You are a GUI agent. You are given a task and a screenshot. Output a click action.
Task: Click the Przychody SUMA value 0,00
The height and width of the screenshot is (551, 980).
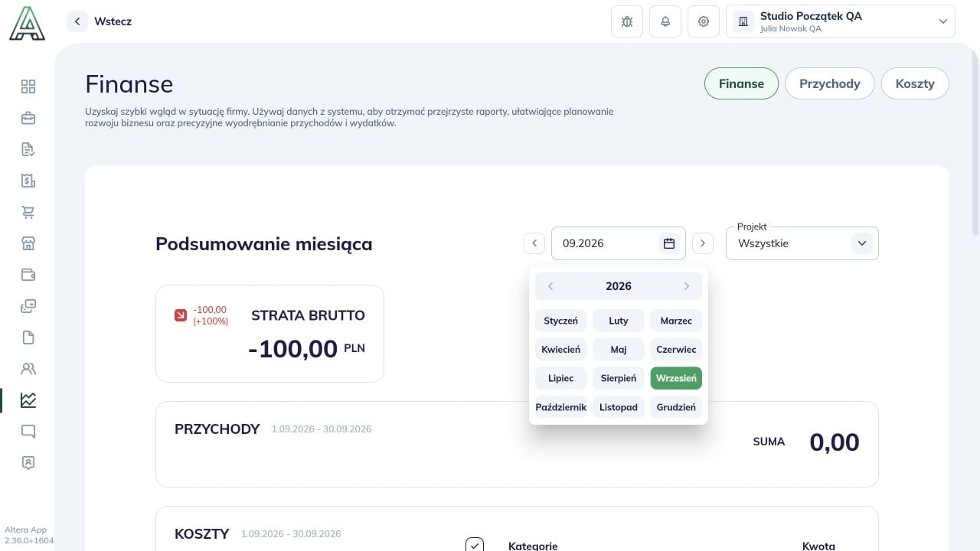coord(835,442)
